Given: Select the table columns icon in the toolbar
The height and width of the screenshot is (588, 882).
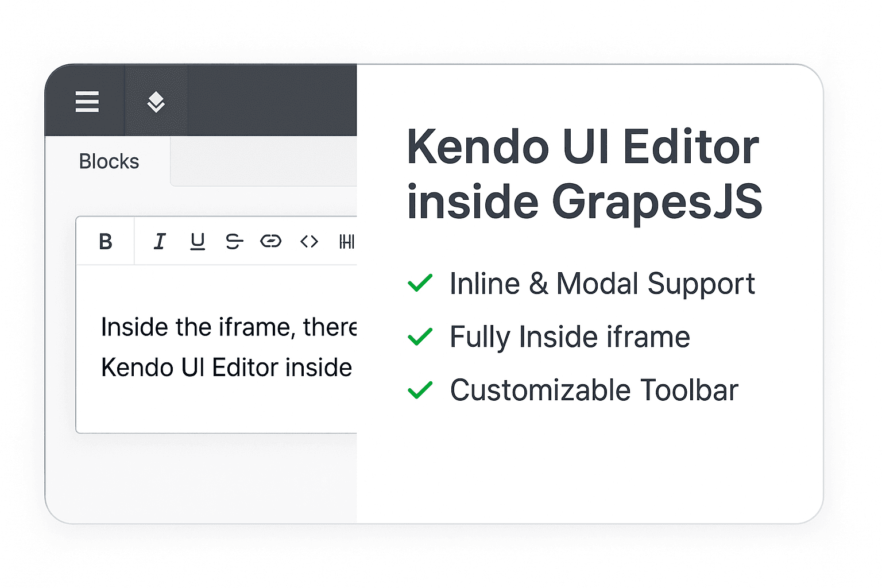Looking at the screenshot, I should pos(347,241).
